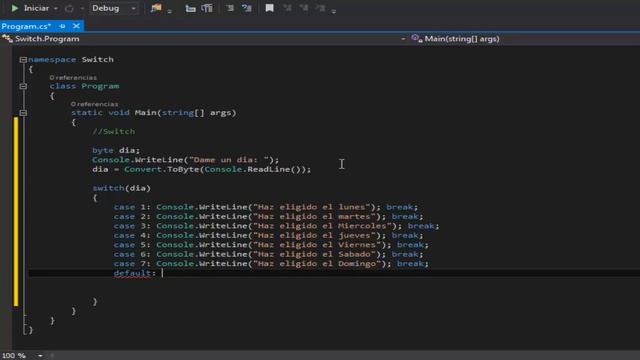Click the Increase Indent toolbar icon
The image size is (640, 360).
point(207,8)
